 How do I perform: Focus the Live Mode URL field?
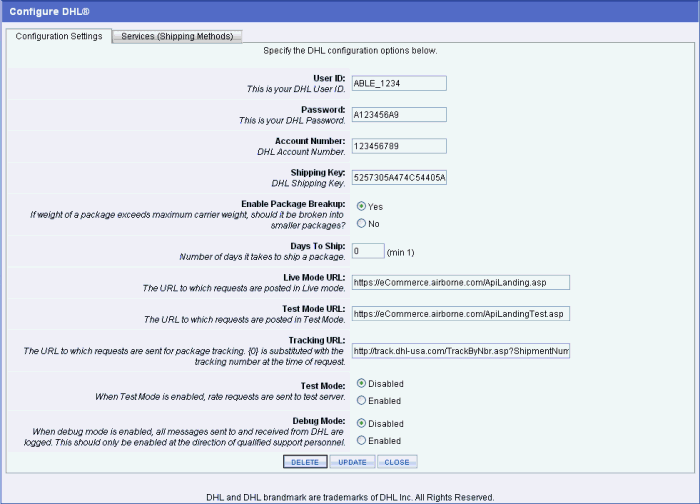(461, 283)
